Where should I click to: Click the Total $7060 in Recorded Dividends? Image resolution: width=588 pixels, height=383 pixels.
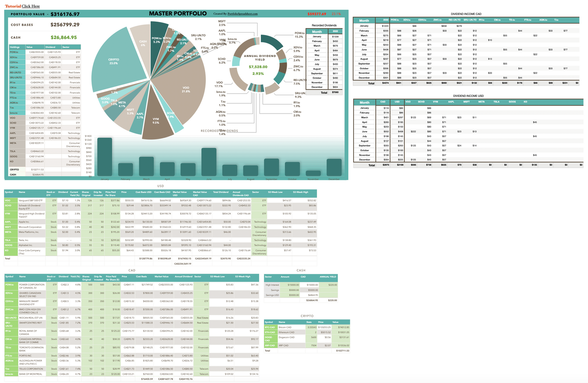(x=334, y=92)
